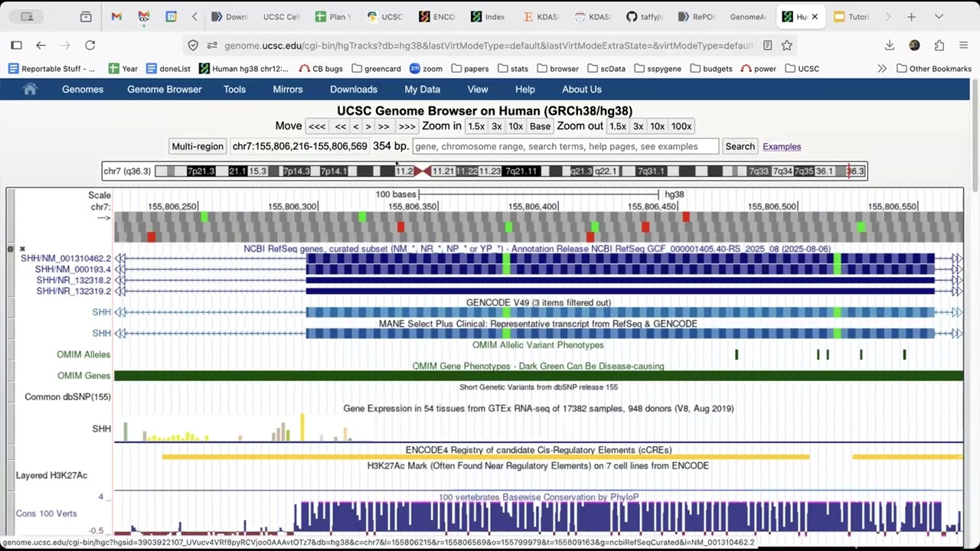
Task: Zoom out 100x
Action: pos(681,126)
